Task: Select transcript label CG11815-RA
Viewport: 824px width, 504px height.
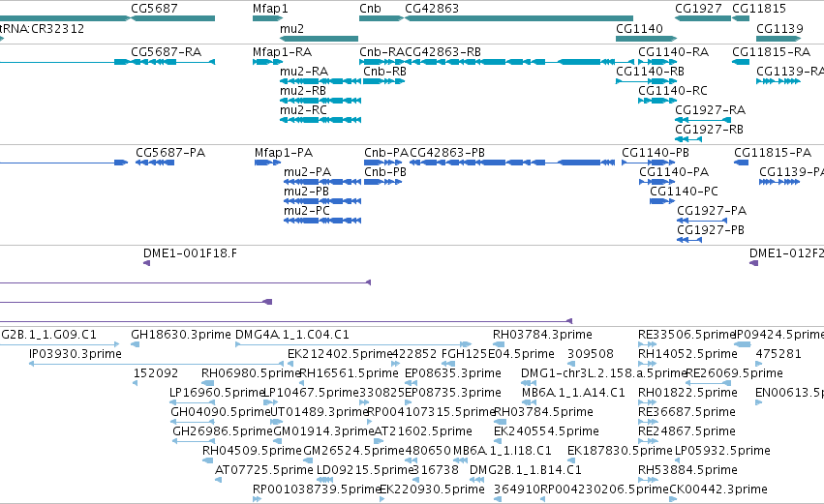Action: point(771,52)
